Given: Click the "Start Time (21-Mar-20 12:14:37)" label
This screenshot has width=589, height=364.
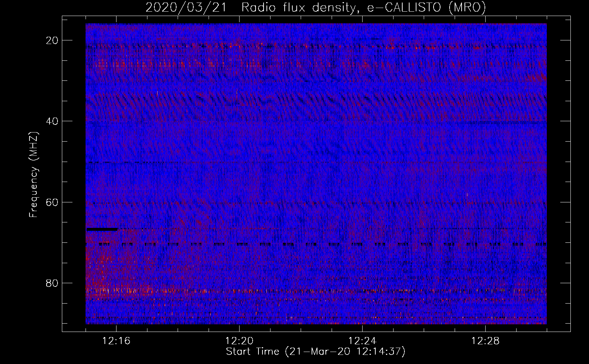Looking at the screenshot, I should 316,352.
